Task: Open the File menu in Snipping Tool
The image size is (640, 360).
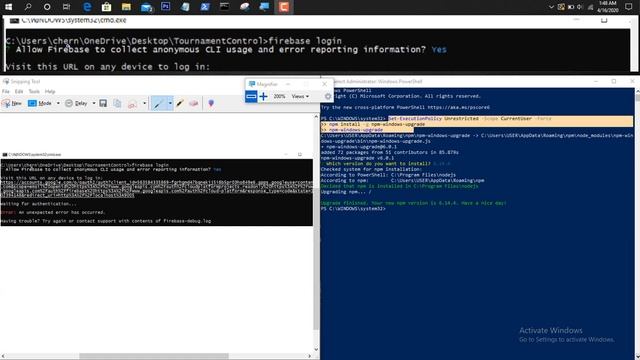Action: pyautogui.click(x=6, y=91)
